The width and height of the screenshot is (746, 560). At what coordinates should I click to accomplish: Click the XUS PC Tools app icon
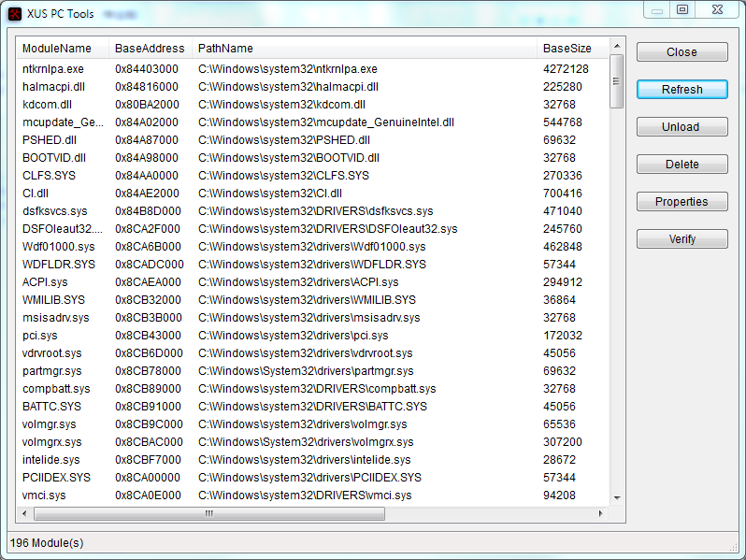[x=15, y=14]
